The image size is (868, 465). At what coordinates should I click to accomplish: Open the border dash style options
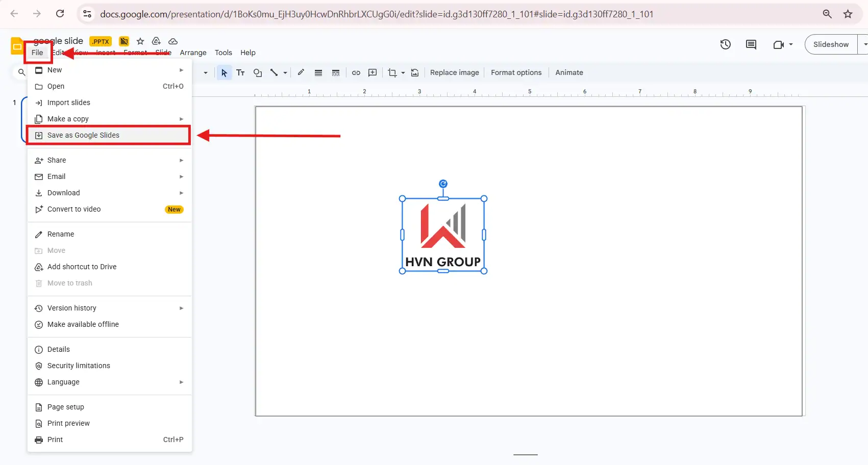[x=336, y=73]
